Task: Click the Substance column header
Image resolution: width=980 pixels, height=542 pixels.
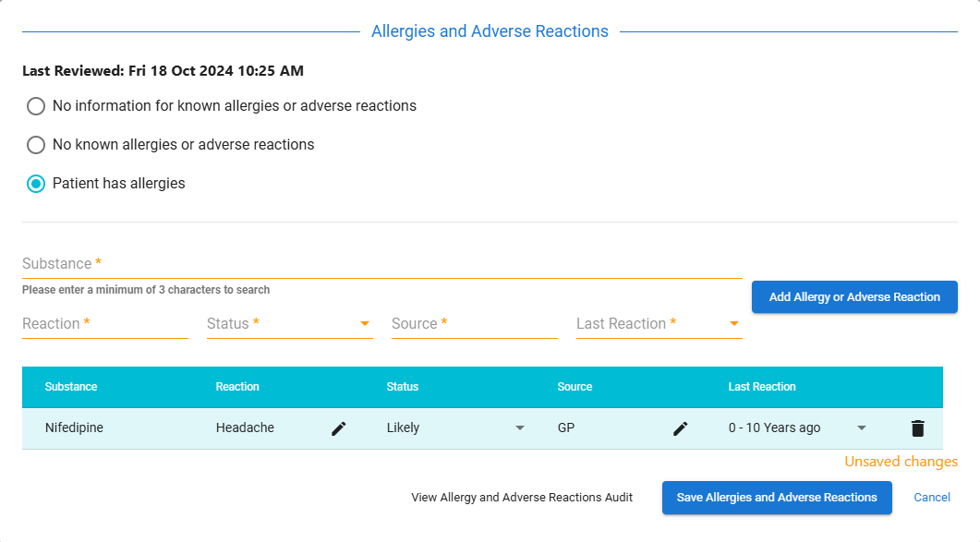Action: tap(71, 387)
